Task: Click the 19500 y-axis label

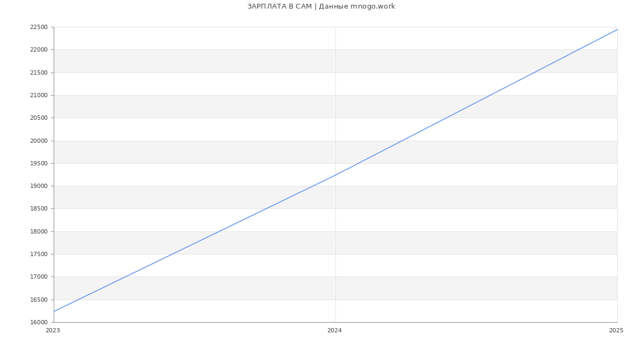Action: (x=39, y=164)
